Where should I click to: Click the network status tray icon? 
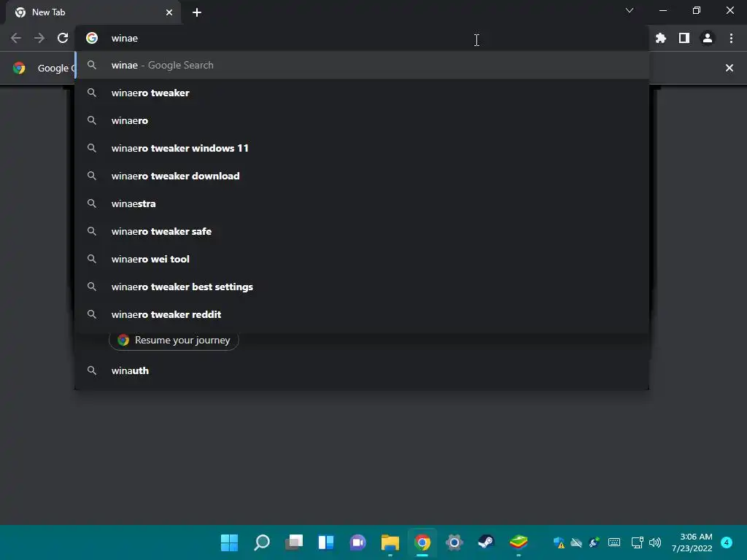[637, 542]
